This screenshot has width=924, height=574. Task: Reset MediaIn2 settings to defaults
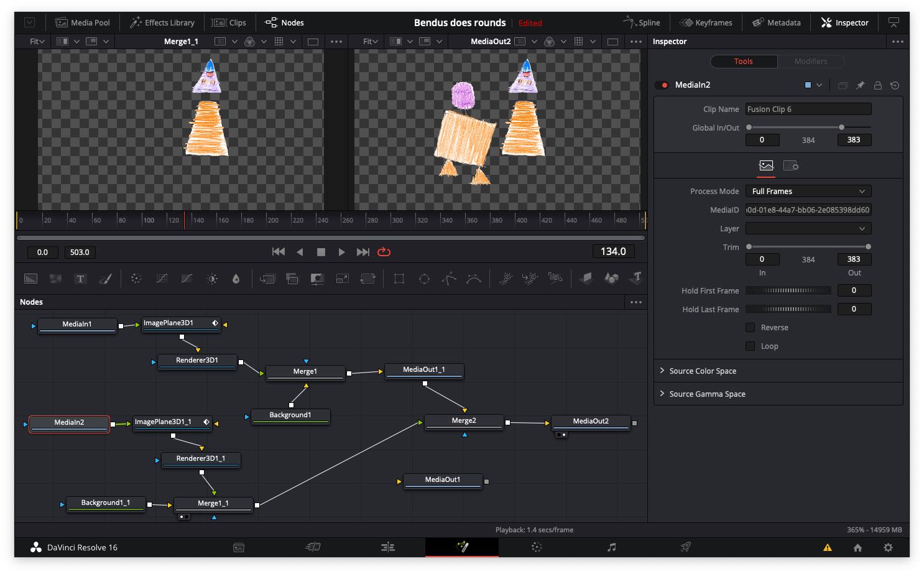pyautogui.click(x=895, y=85)
